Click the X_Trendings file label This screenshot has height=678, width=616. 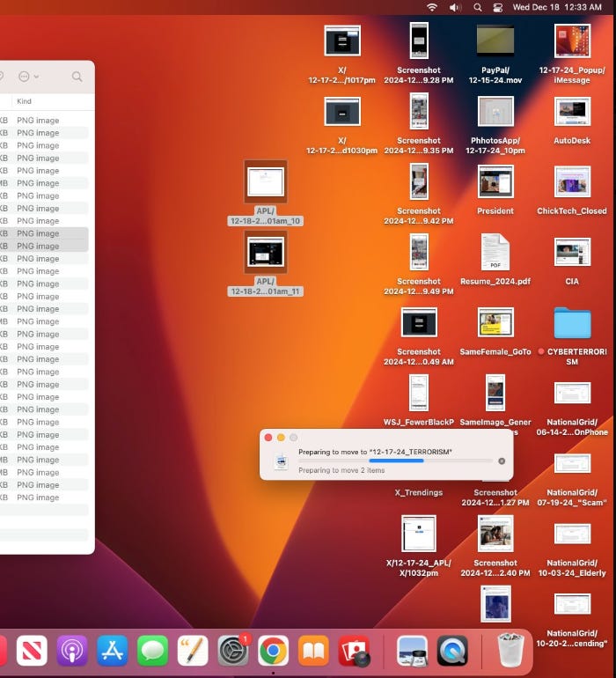tap(419, 492)
